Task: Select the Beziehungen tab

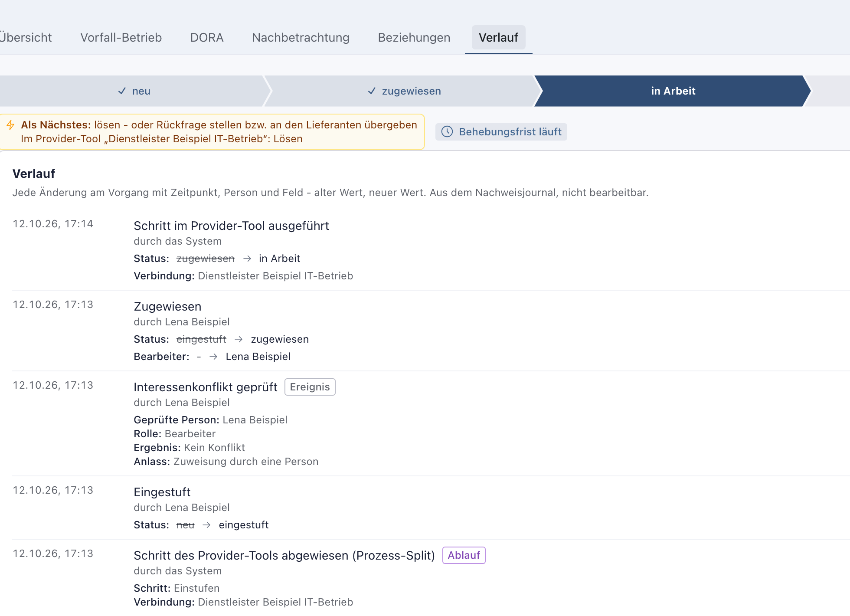Action: pos(414,38)
